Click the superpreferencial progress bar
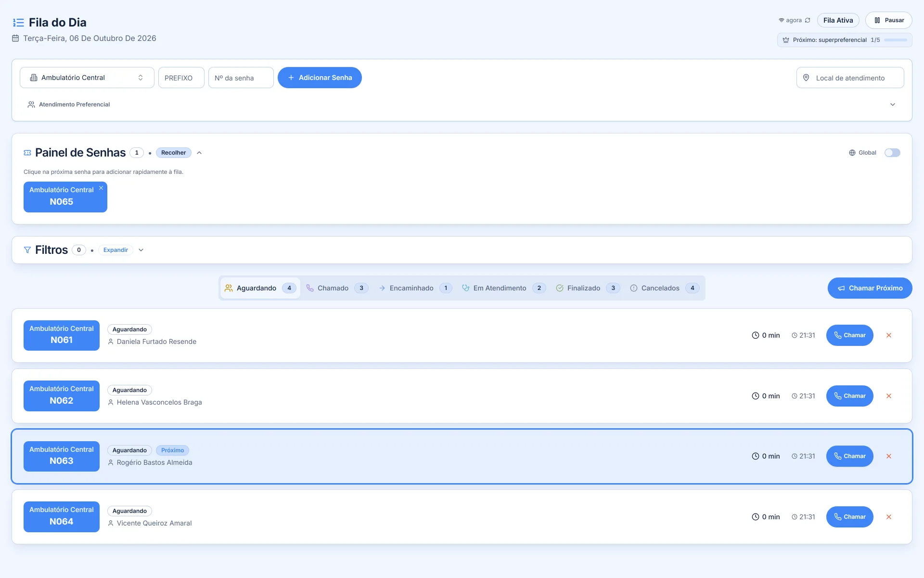The image size is (924, 578). (896, 40)
